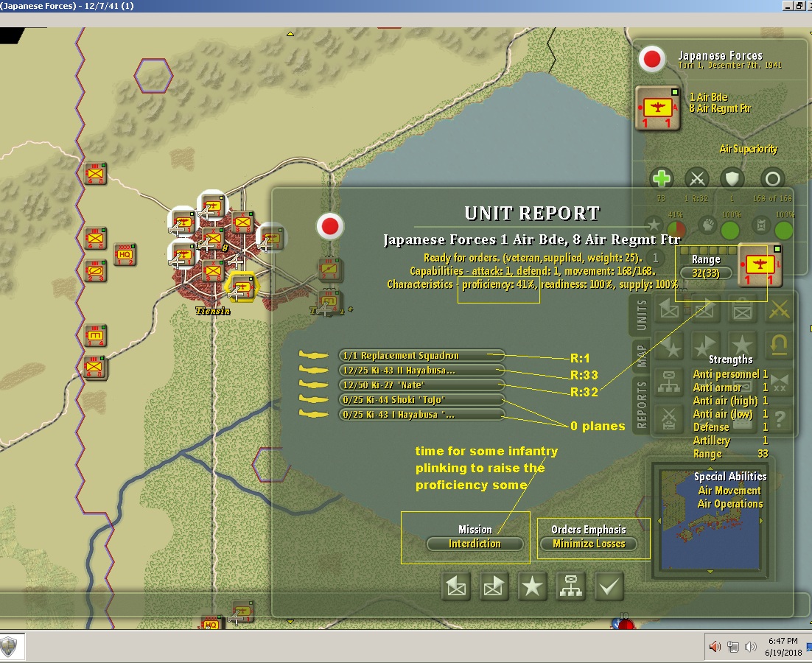Screen dimensions: 812x663
Task: Click the 8 Air Regmt Ftr unit counter in panel
Action: (658, 108)
